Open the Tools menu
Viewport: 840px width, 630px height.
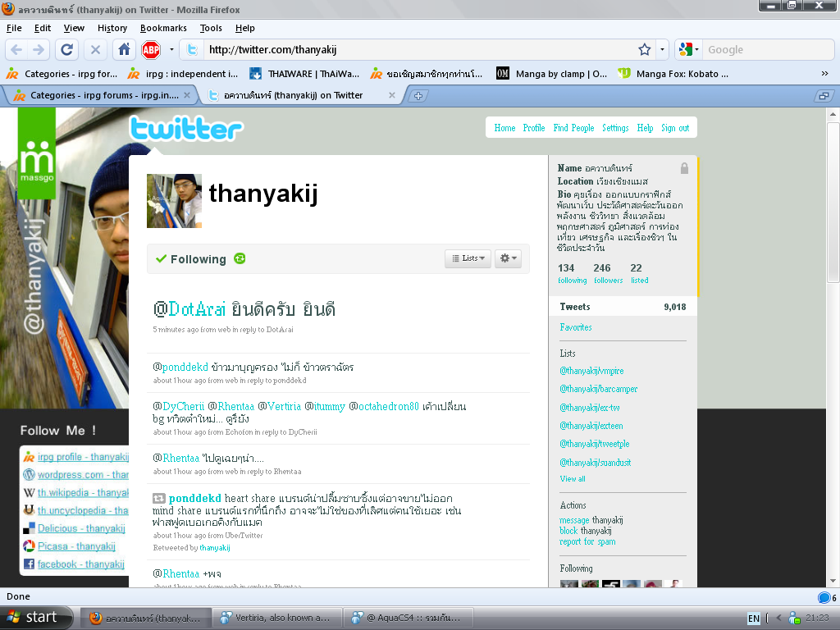[x=211, y=28]
